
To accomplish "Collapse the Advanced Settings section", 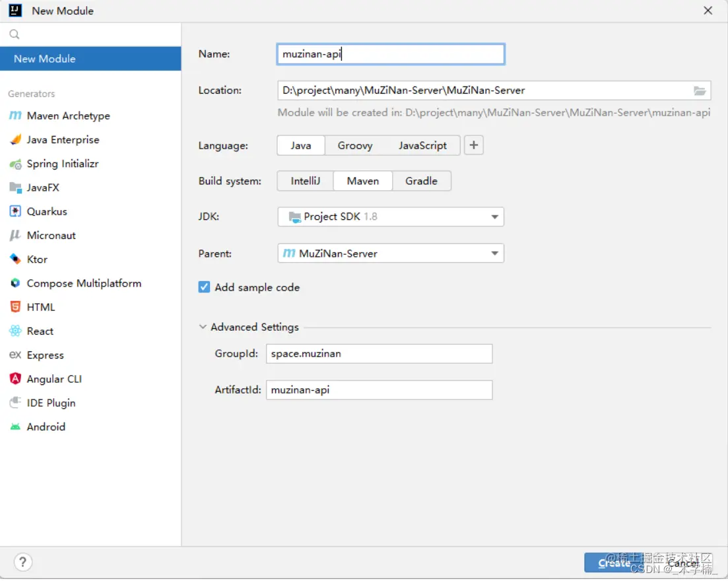I will [x=203, y=327].
